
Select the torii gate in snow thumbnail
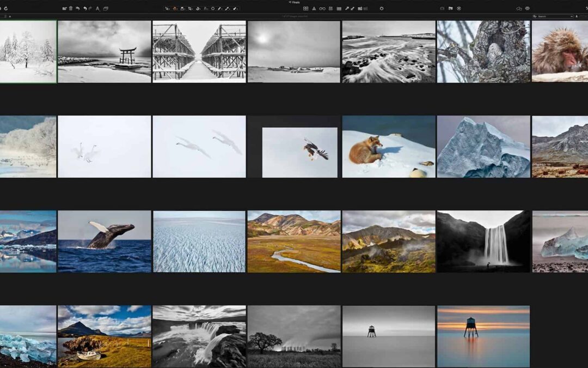click(104, 51)
